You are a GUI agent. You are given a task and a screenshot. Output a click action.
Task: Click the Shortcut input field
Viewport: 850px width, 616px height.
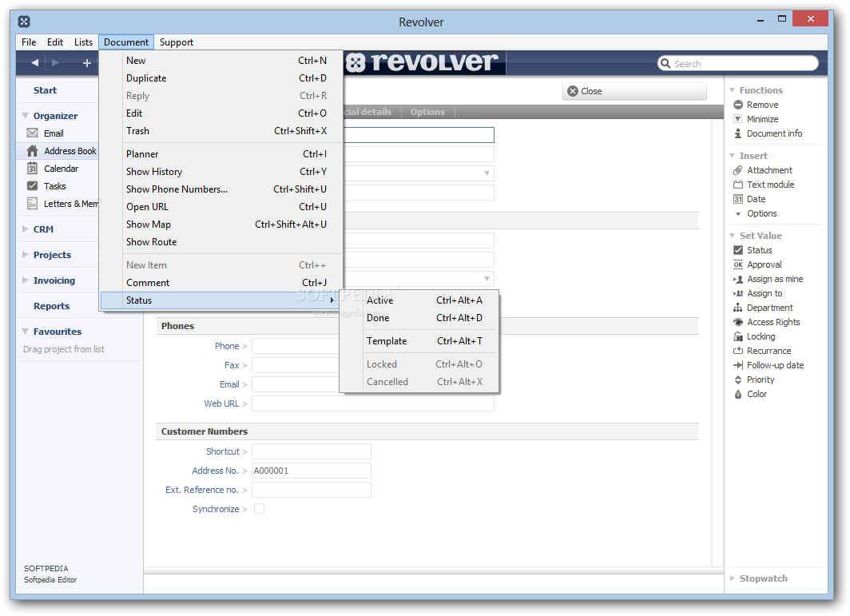pyautogui.click(x=312, y=451)
